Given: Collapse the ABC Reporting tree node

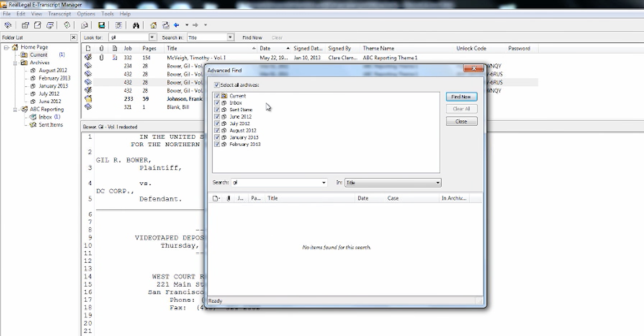Looking at the screenshot, I should pyautogui.click(x=15, y=109).
